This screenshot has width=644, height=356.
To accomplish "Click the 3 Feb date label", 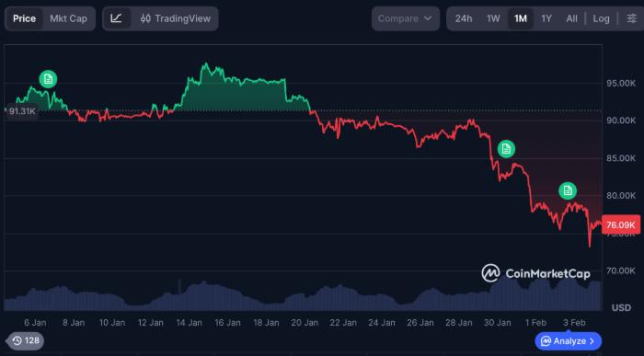I will (574, 323).
